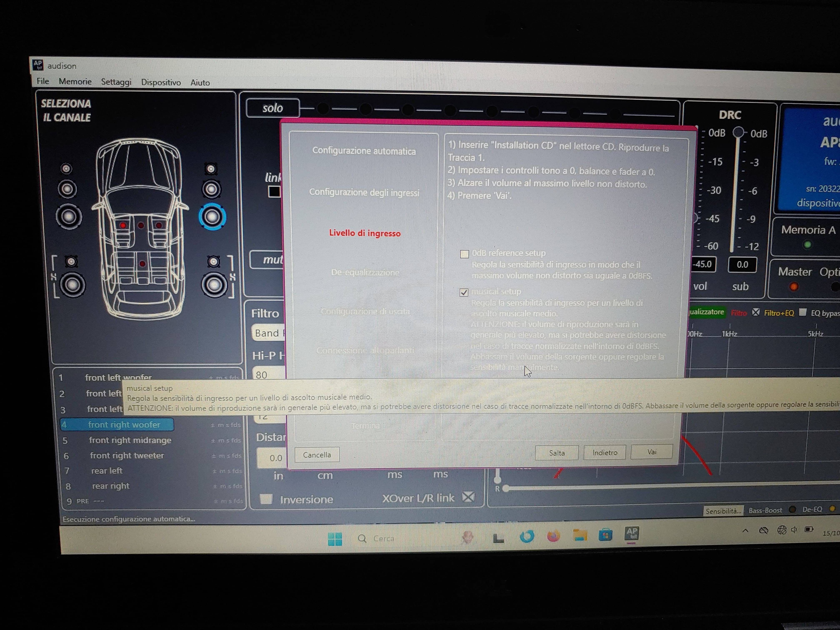Toggle the crossed checkbox left of Filtro+EQ
This screenshot has height=630, width=840.
[756, 312]
